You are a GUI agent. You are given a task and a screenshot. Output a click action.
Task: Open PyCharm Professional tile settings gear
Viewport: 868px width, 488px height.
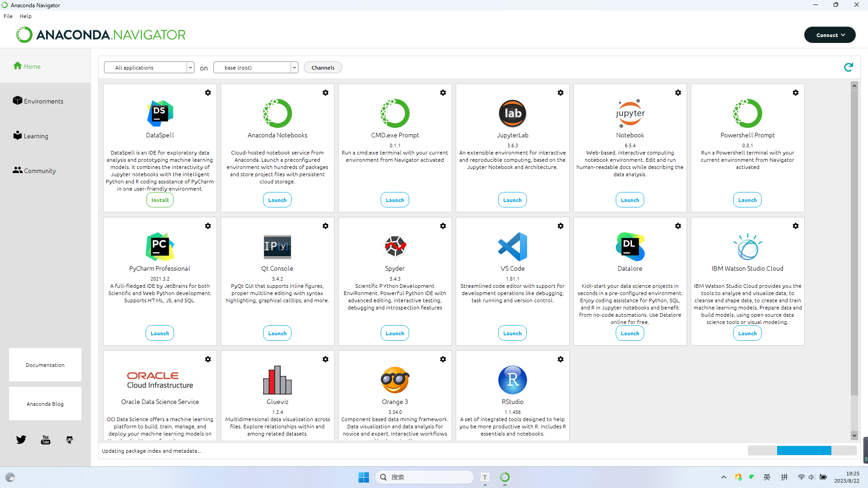pos(208,226)
